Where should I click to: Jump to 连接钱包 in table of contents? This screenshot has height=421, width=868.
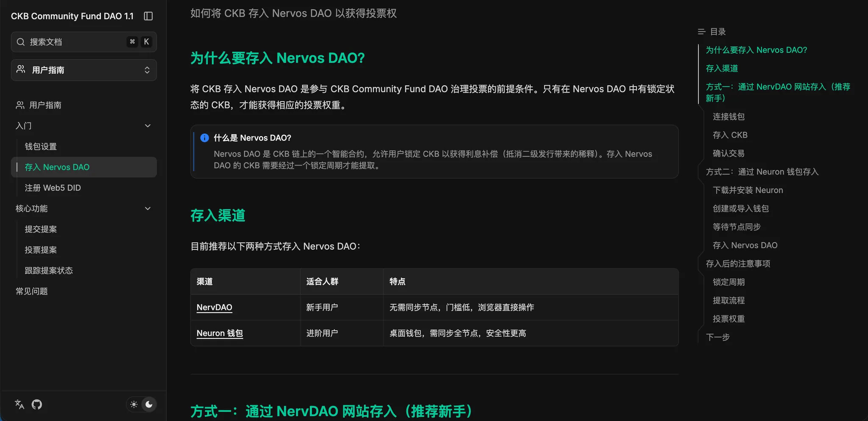click(x=729, y=116)
